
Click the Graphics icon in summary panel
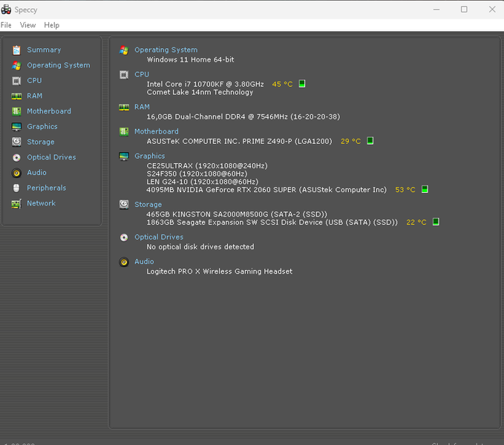124,156
